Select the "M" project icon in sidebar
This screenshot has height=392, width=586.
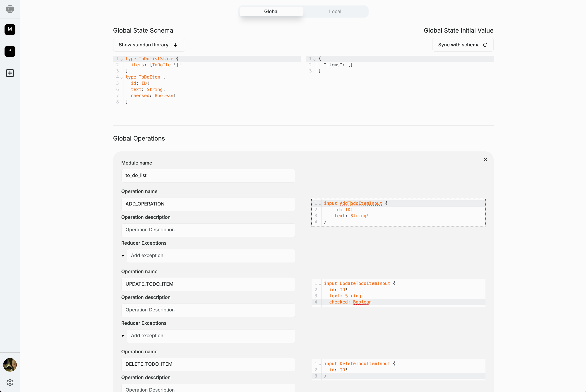tap(10, 29)
